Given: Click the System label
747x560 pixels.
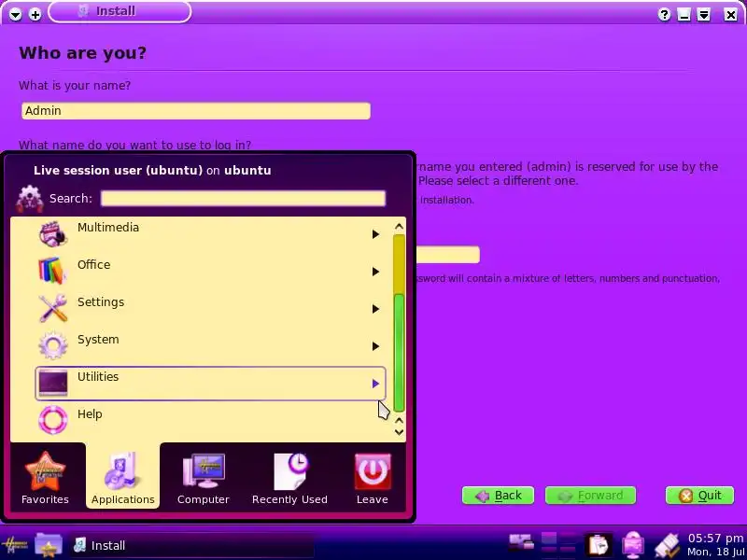Looking at the screenshot, I should (x=98, y=339).
